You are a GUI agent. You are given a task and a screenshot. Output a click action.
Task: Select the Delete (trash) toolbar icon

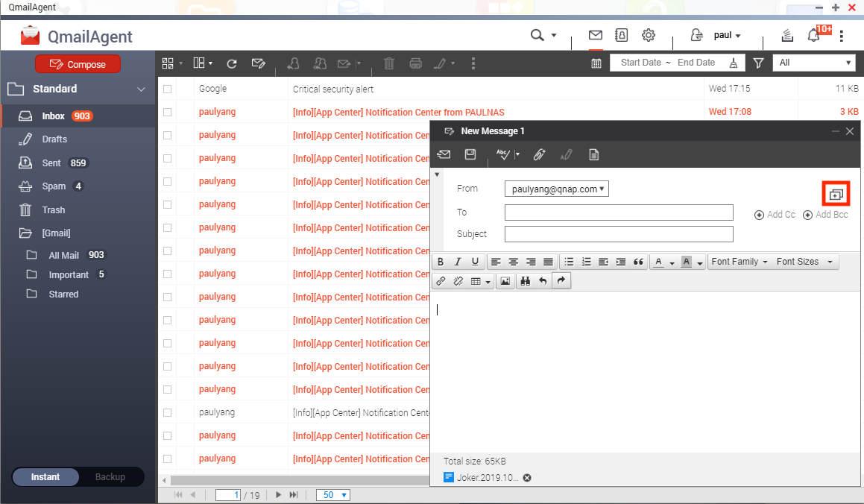pyautogui.click(x=388, y=63)
